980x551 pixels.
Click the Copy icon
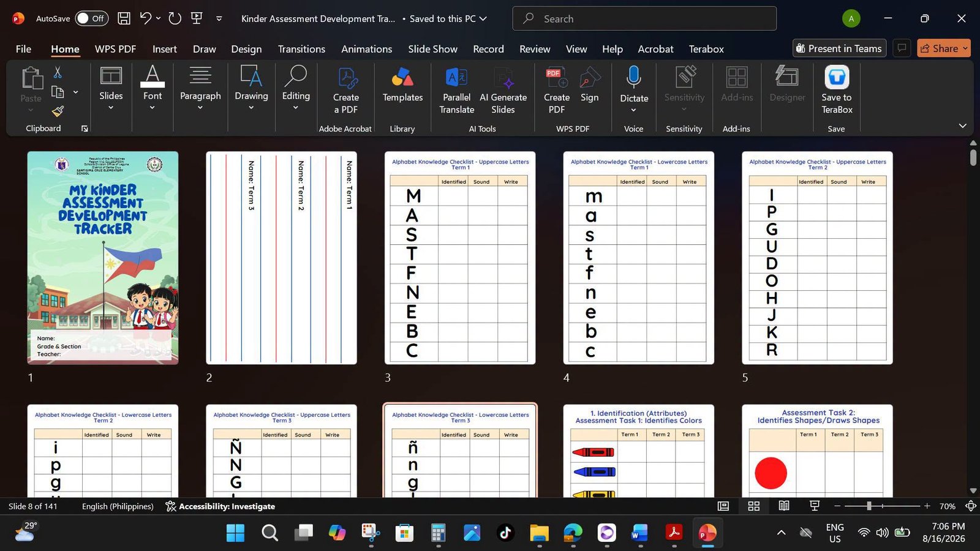coord(58,92)
